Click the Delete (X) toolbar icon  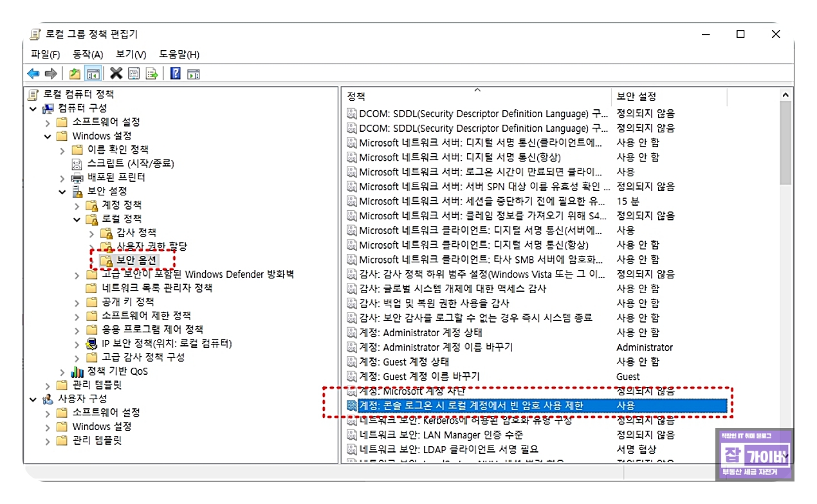click(116, 73)
